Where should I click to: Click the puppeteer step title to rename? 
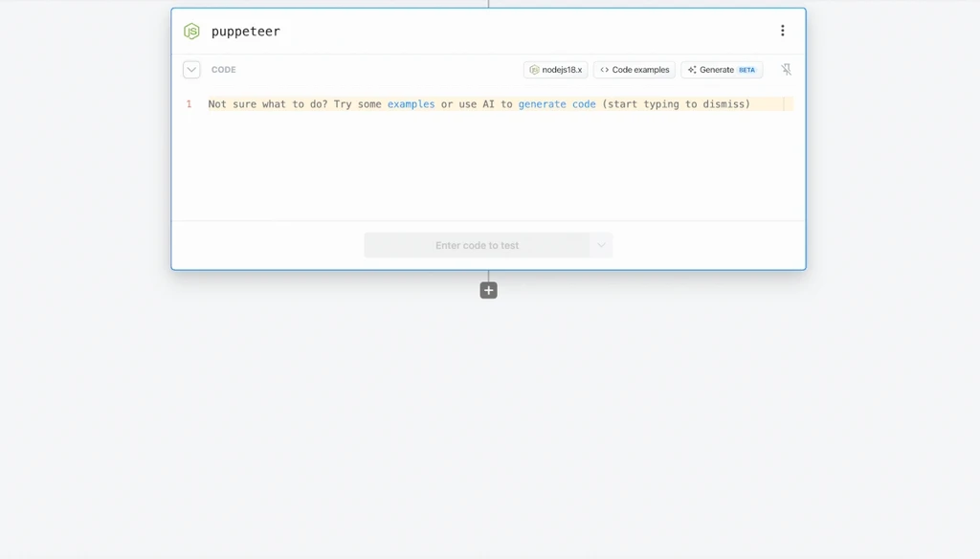point(246,32)
